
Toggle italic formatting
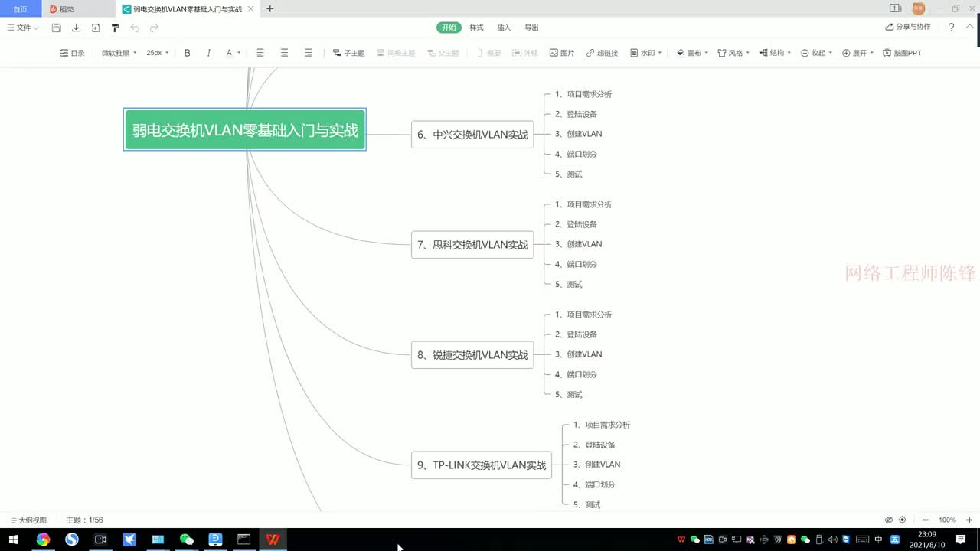208,53
